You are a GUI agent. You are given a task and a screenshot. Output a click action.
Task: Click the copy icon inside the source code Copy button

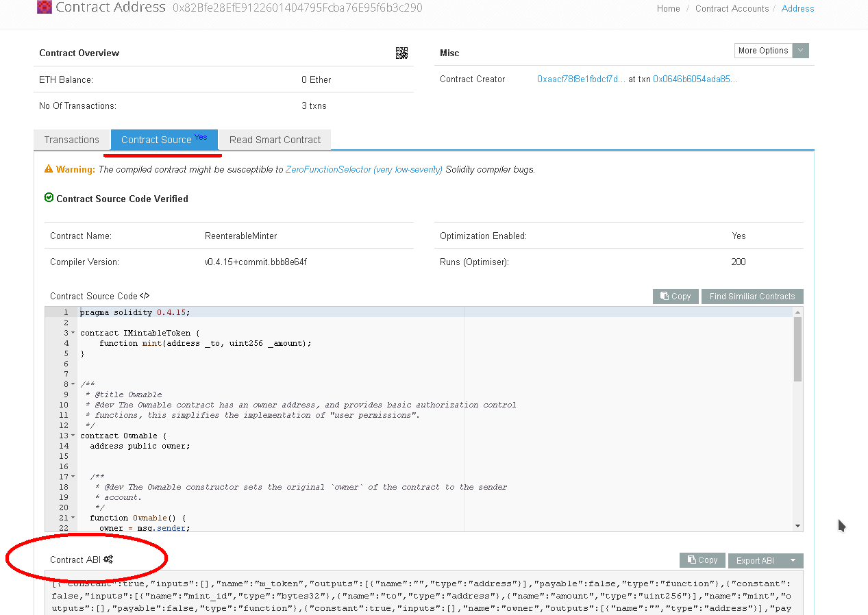tap(664, 296)
